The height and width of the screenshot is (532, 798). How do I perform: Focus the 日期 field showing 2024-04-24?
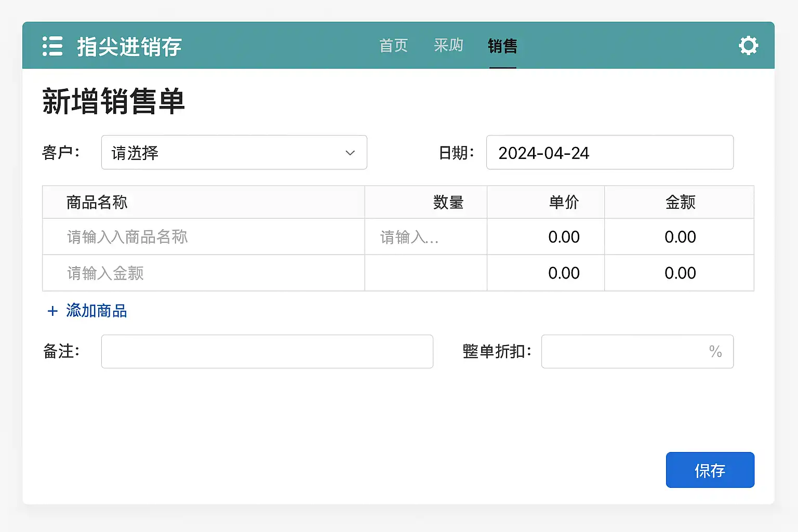pyautogui.click(x=609, y=153)
